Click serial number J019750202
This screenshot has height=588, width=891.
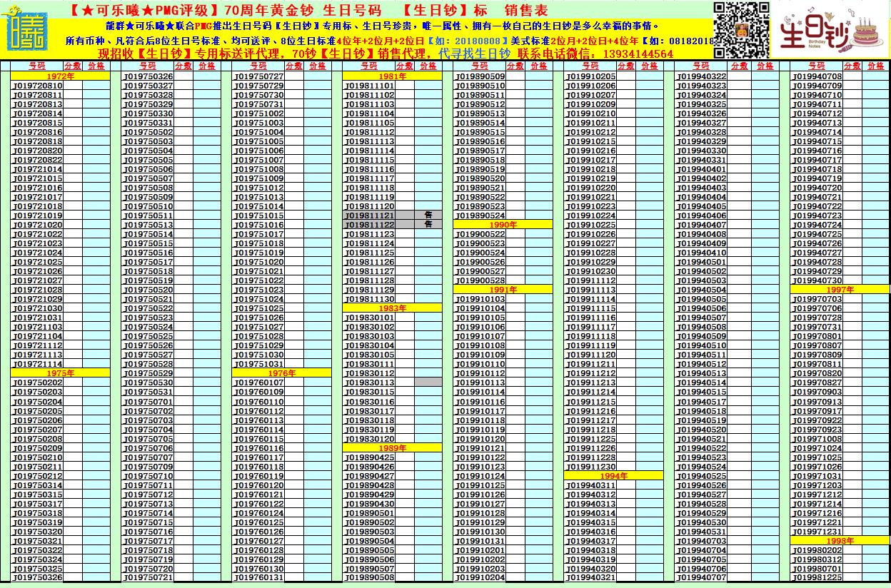coord(38,382)
